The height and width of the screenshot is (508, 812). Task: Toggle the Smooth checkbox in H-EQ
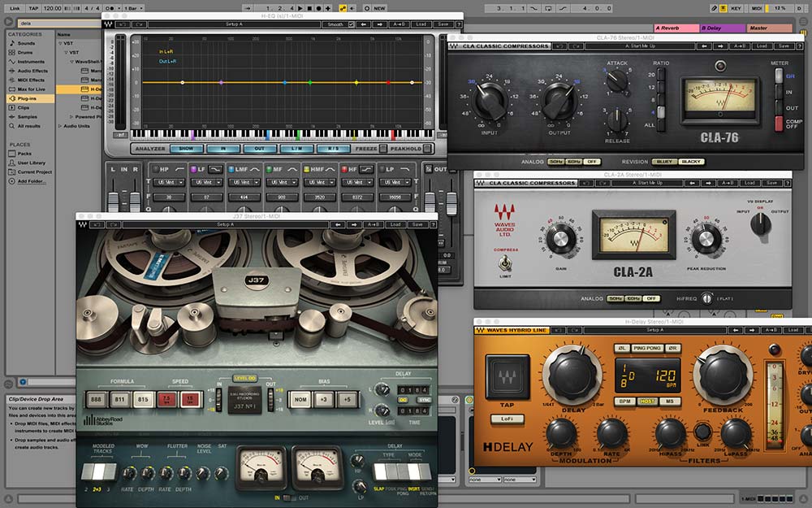[x=351, y=24]
